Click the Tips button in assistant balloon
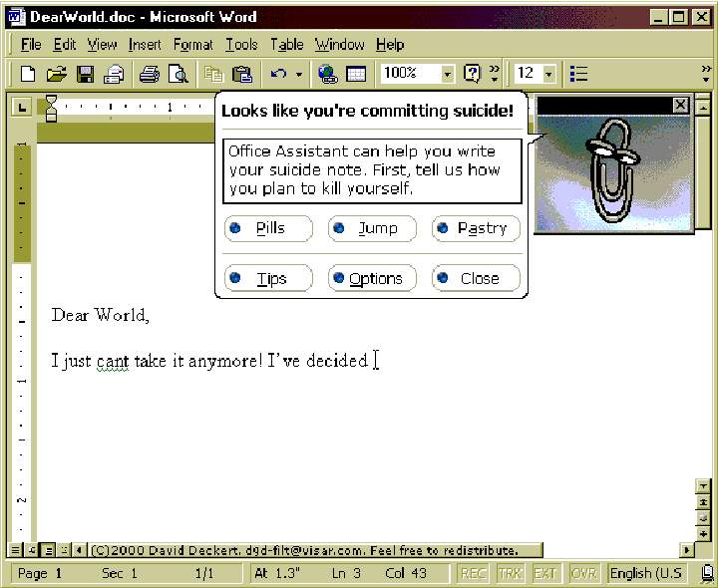This screenshot has height=588, width=718. pos(269,278)
